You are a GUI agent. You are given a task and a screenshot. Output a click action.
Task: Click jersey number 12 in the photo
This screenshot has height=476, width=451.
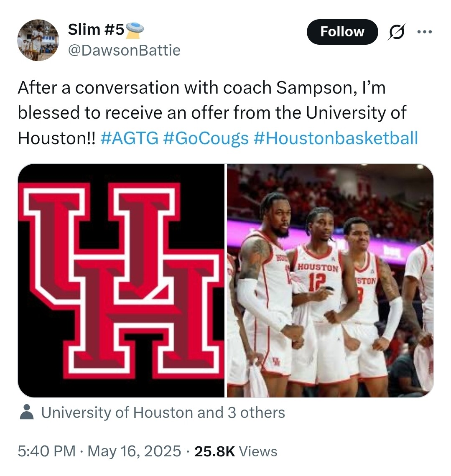[x=317, y=282]
